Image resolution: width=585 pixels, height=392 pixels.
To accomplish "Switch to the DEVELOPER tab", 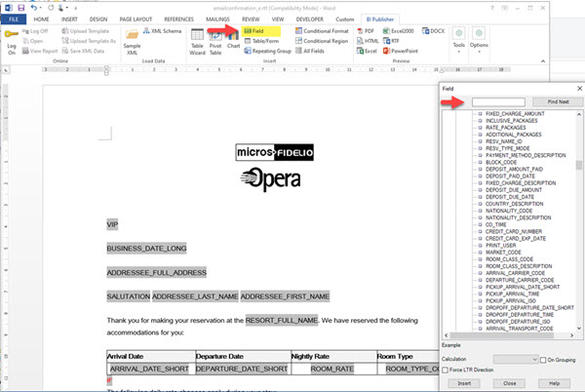I will click(x=310, y=20).
